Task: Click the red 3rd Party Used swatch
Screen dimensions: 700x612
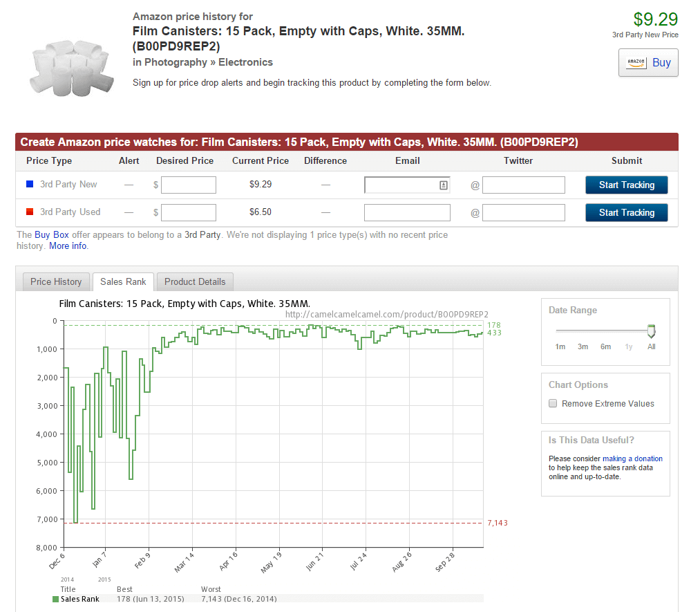Action: pos(30,212)
